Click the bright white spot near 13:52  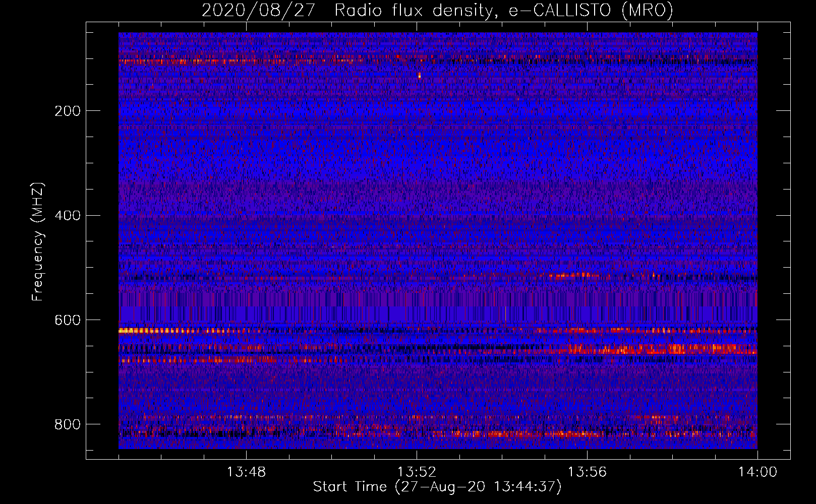coord(419,76)
